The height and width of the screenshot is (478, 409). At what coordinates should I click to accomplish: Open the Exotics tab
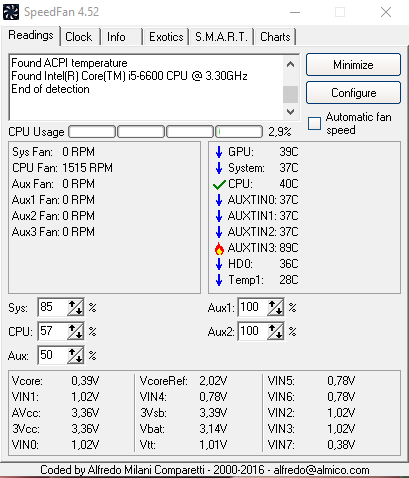(166, 37)
